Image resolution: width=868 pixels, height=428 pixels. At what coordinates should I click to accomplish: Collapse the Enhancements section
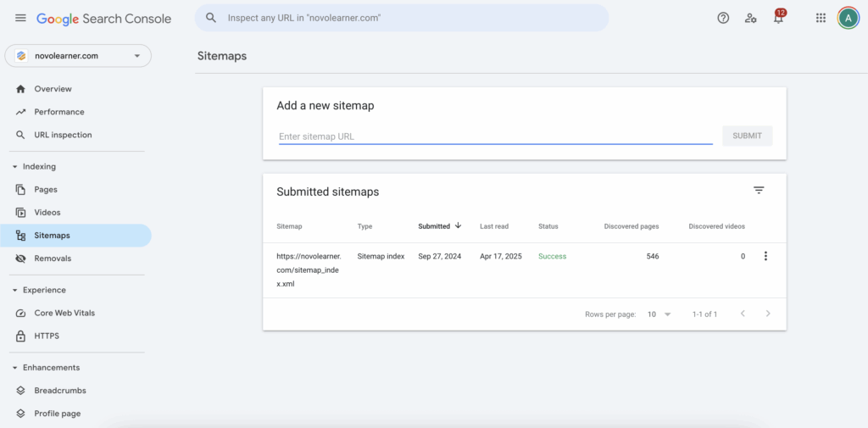click(x=15, y=368)
